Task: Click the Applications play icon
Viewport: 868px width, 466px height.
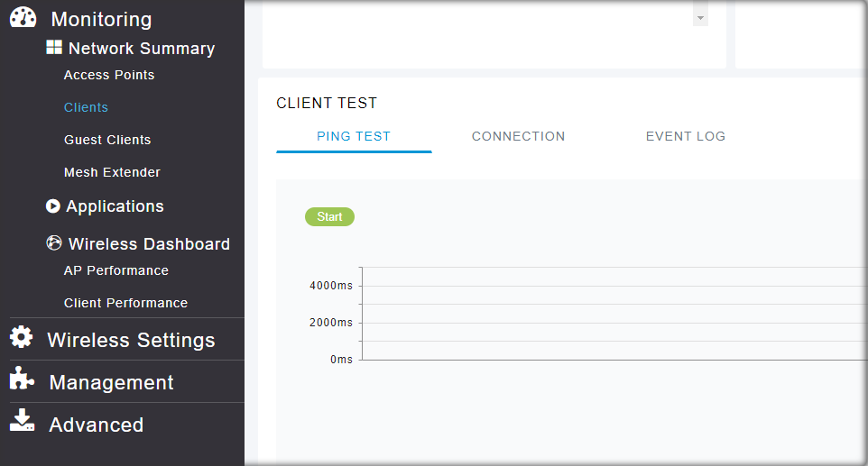Action: click(53, 206)
